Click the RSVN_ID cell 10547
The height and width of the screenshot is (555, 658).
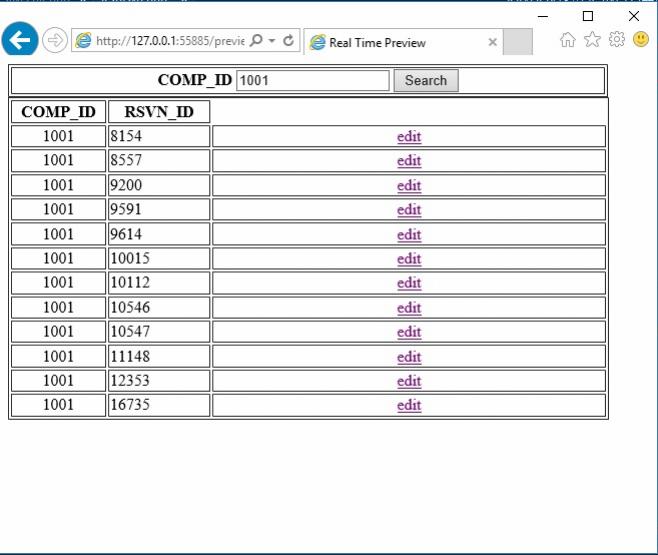pos(159,332)
